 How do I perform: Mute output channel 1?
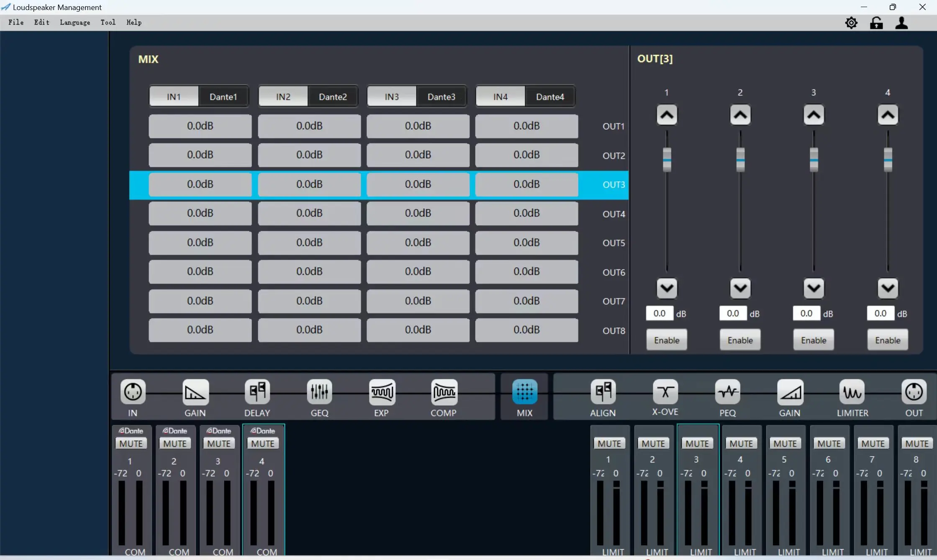tap(609, 443)
